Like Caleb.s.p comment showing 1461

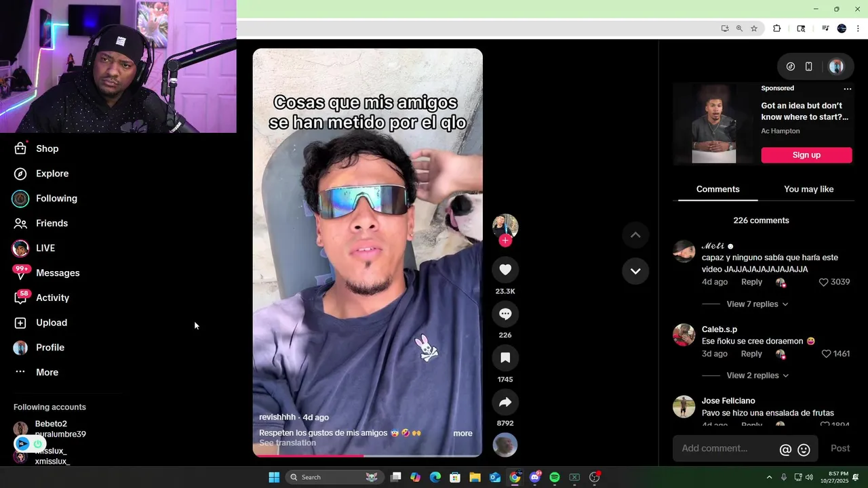pos(826,354)
